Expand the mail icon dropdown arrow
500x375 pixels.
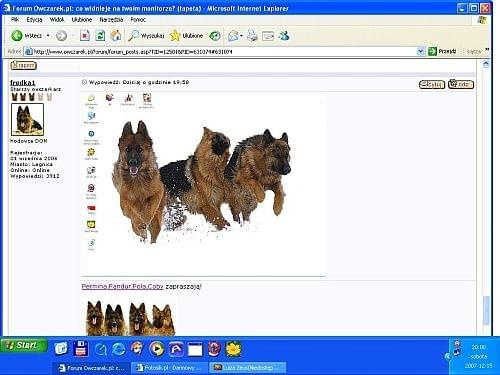[x=241, y=36]
